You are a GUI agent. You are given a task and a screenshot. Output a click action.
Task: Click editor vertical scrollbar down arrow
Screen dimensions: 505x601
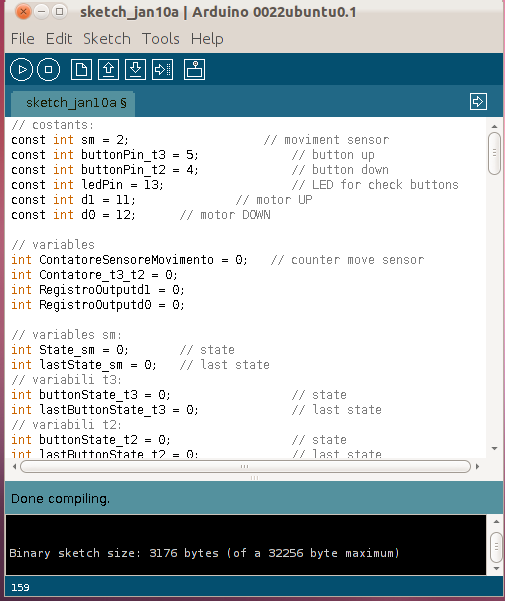tap(494, 448)
